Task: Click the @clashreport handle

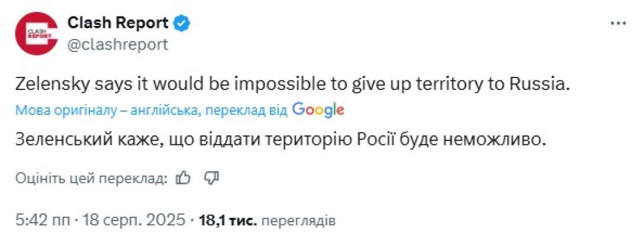Action: [x=117, y=44]
